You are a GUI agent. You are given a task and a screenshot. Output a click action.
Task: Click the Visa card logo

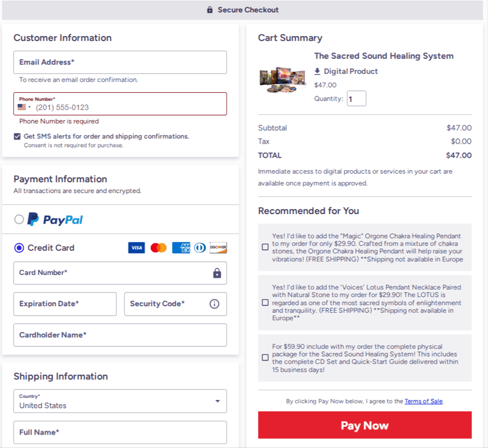(x=136, y=248)
